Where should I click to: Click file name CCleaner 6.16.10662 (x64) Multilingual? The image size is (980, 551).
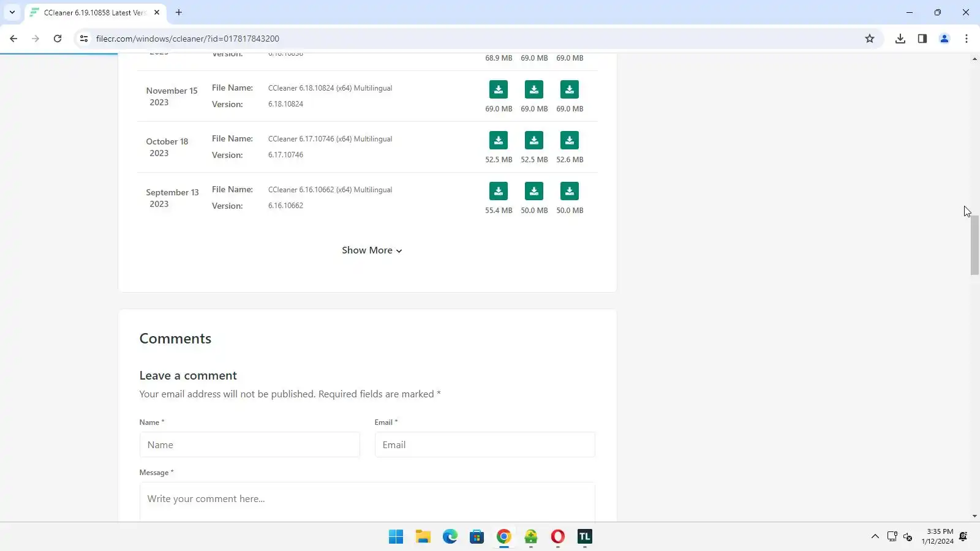coord(330,190)
